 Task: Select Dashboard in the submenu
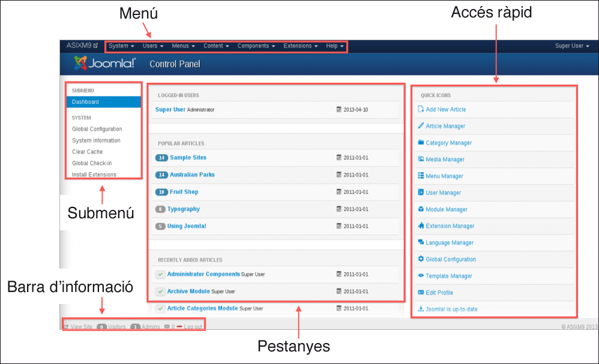[103, 102]
